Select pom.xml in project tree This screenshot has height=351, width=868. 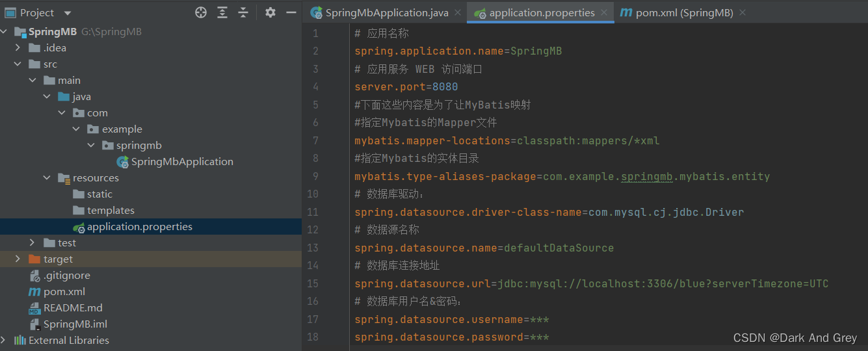click(x=64, y=292)
